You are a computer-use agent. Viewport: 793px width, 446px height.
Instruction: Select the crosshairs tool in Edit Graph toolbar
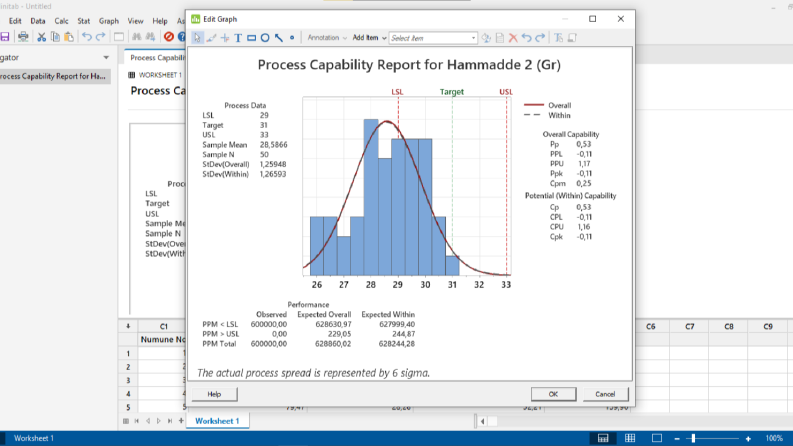pos(225,38)
